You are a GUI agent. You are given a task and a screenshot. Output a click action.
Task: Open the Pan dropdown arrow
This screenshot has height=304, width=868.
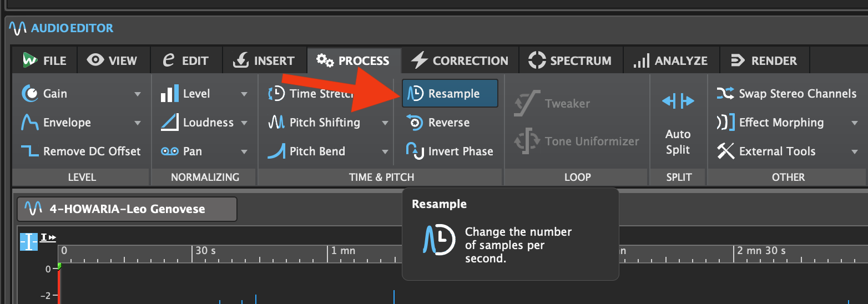244,151
